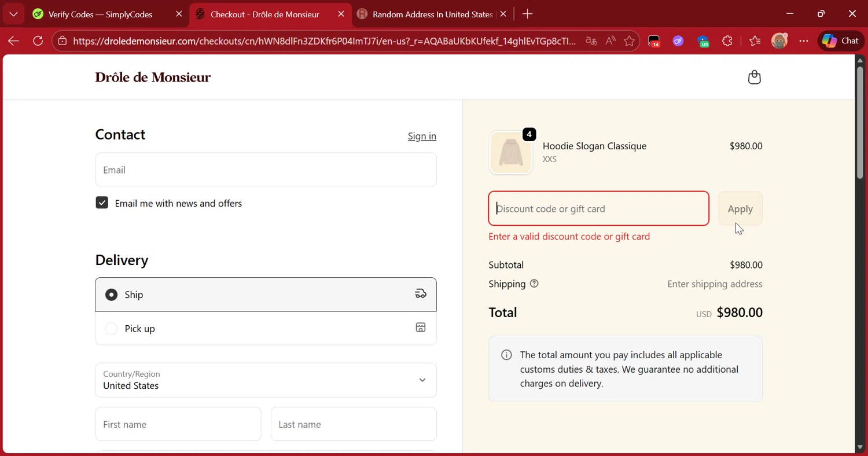Open Settings and more ellipsis menu
The height and width of the screenshot is (456, 868).
pyautogui.click(x=804, y=41)
